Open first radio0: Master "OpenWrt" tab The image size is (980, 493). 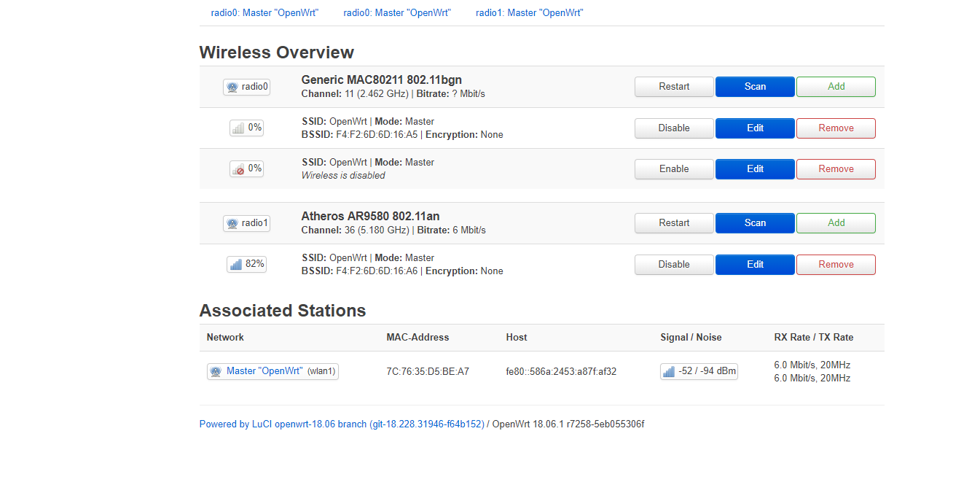[264, 13]
